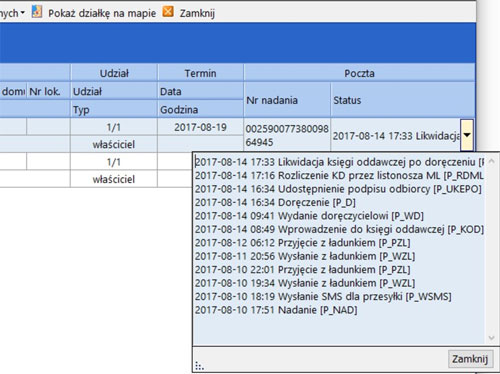Click the Udział sub-column header
Screen dimensions: 500x374
[x=114, y=91]
